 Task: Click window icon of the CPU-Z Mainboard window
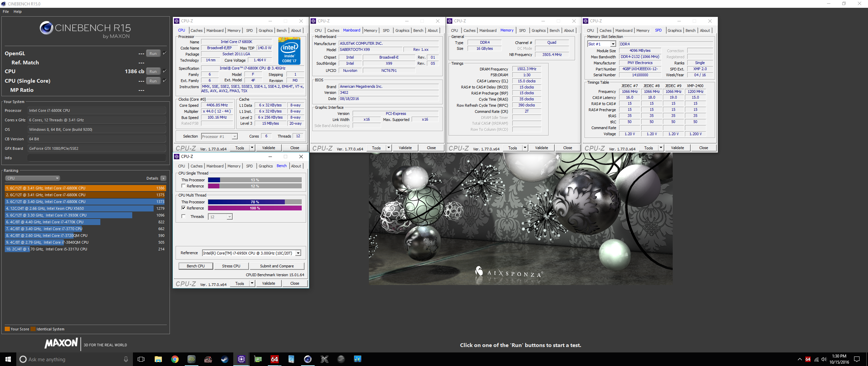pyautogui.click(x=313, y=21)
